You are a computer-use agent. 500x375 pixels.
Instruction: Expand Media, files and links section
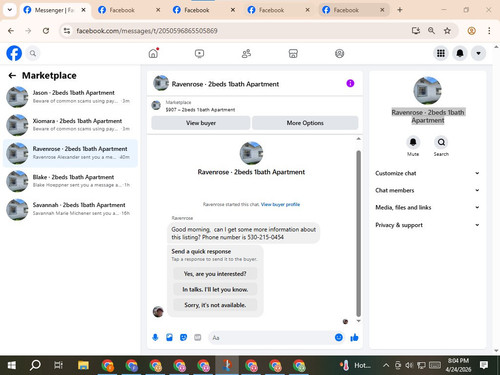point(427,207)
